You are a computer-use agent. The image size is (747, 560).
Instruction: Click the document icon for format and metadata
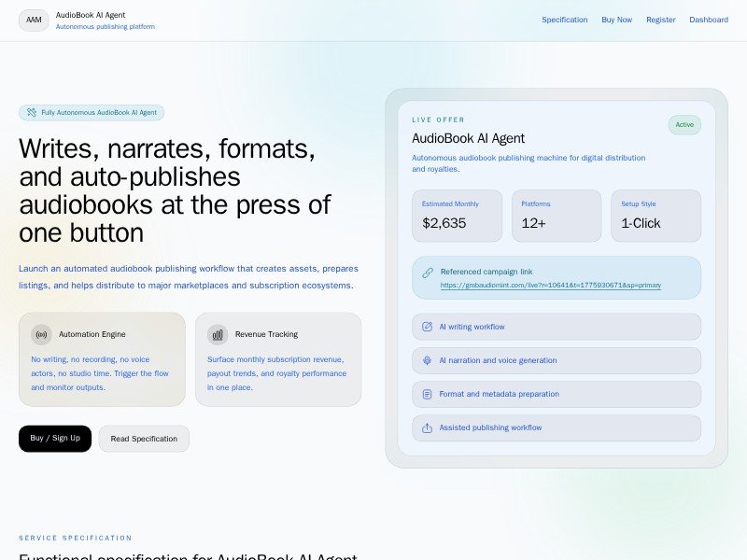(428, 394)
